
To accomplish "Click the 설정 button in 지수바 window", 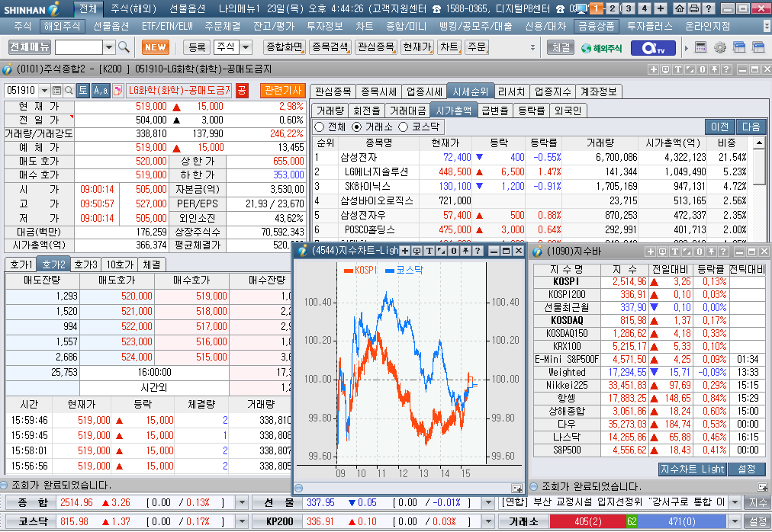I will point(746,469).
